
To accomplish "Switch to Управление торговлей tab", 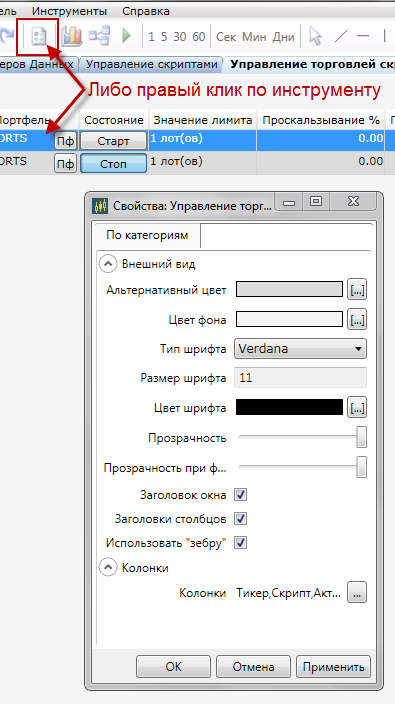I will pos(310,65).
